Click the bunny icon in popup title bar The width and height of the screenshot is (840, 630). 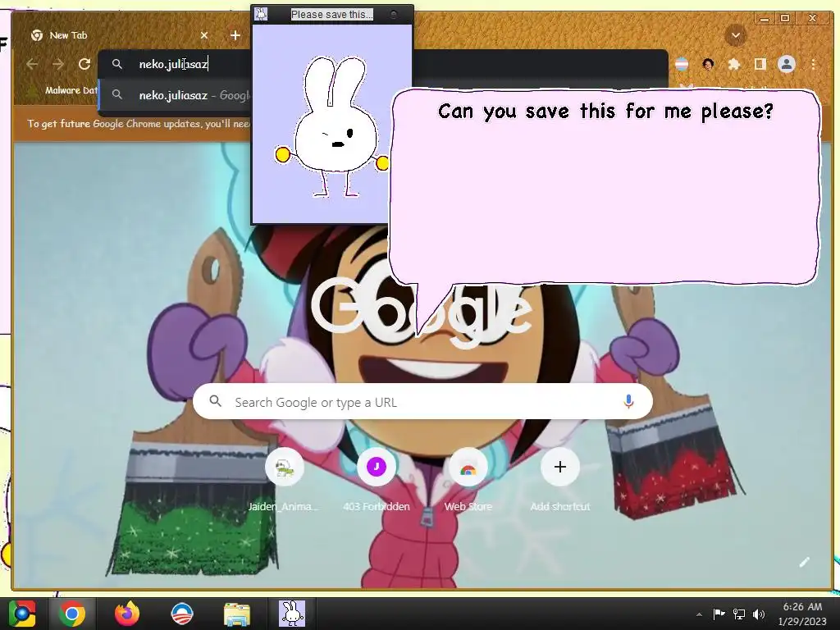tap(261, 14)
